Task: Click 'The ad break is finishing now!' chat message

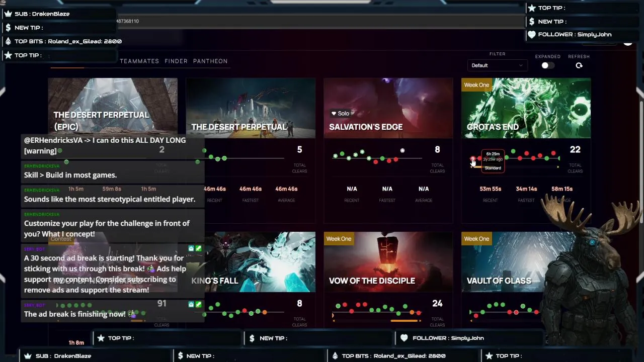Action: point(75,314)
